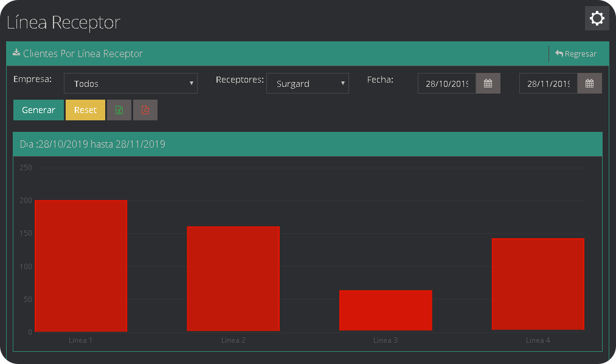Click the download icon in panel header
The height and width of the screenshot is (364, 616).
tap(16, 53)
